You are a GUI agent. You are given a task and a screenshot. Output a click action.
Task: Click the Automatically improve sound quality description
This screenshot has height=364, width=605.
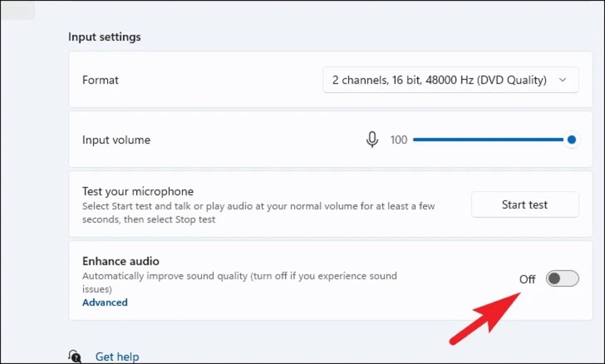click(x=239, y=276)
